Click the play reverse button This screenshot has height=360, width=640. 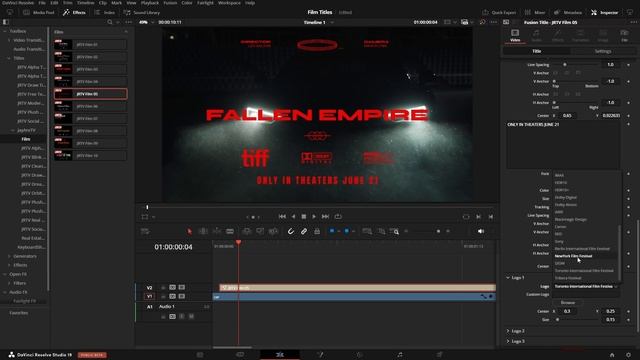tap(293, 216)
